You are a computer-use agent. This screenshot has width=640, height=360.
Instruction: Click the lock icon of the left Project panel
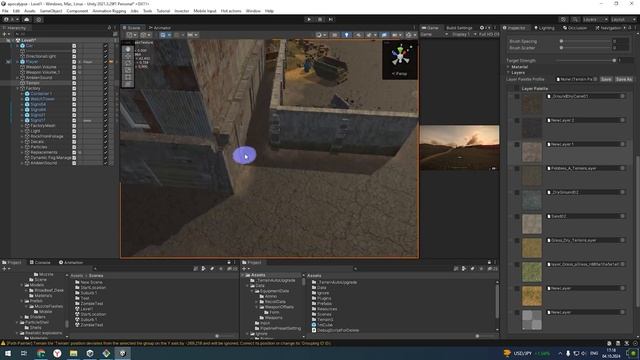229,262
